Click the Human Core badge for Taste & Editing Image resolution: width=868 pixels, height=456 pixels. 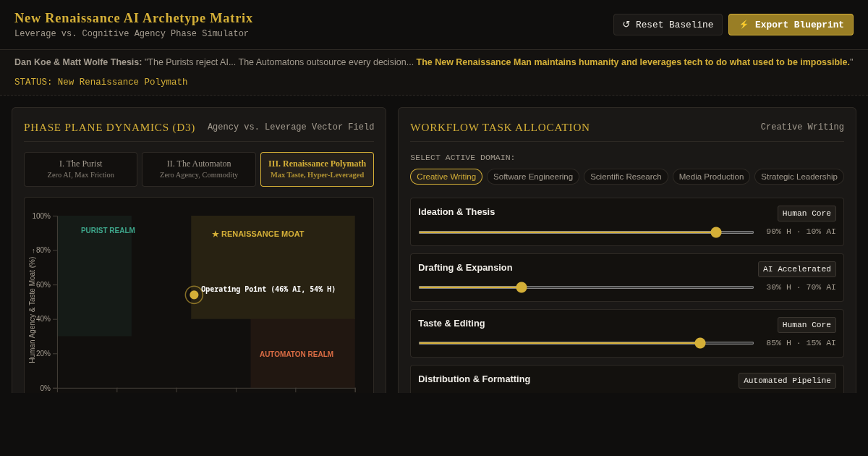pyautogui.click(x=807, y=325)
